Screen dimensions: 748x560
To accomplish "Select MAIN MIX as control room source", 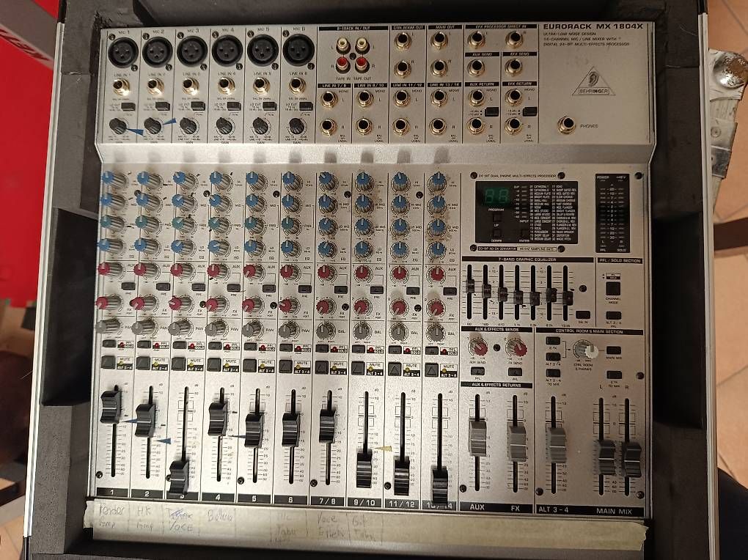I will click(614, 350).
